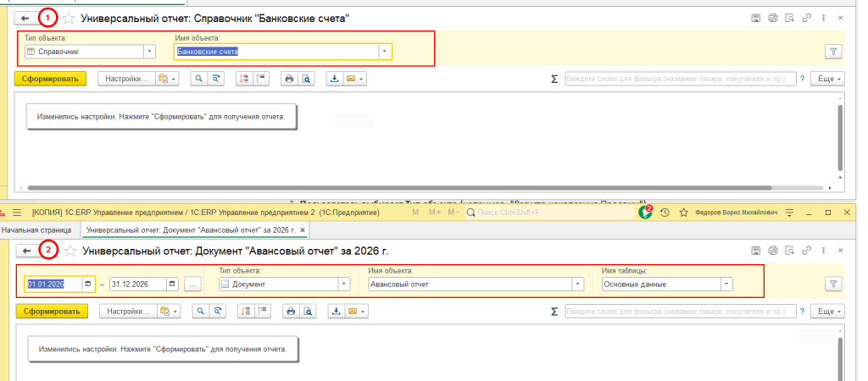Expand the Тип объекта dropdown showing Справочник
Image resolution: width=868 pixels, height=381 pixels.
[150, 52]
